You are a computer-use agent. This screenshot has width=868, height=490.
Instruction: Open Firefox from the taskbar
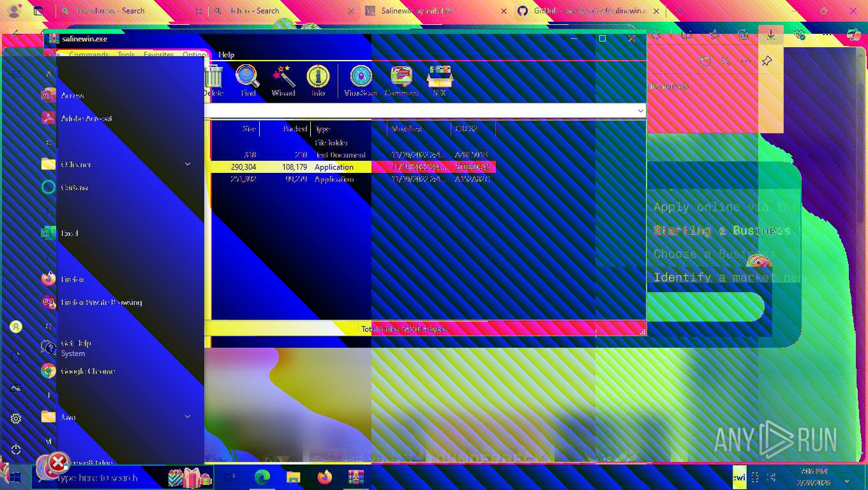[324, 477]
